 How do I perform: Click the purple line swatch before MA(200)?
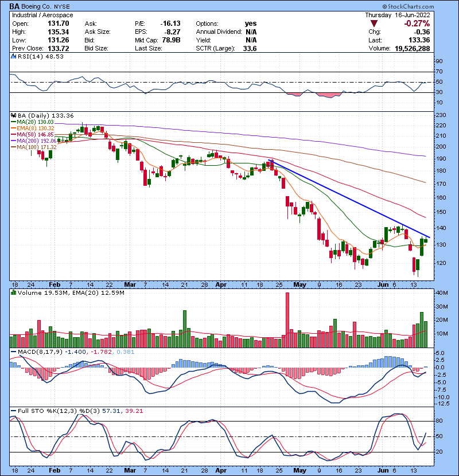click(13, 141)
